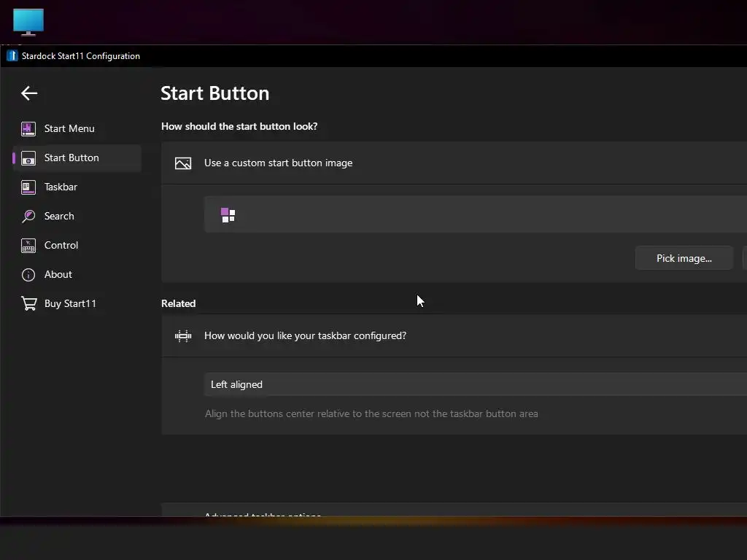Click the custom start button image icon
This screenshot has width=747, height=560.
tap(183, 163)
